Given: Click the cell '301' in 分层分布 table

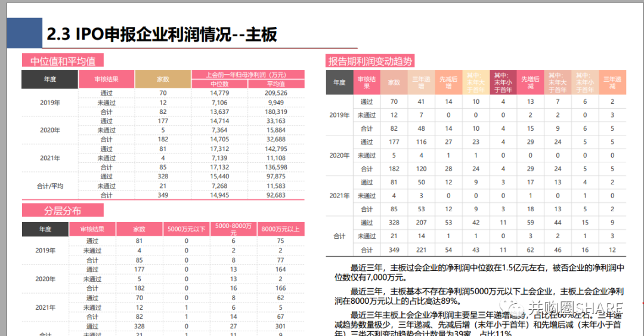Looking at the screenshot, I should coord(280,326).
